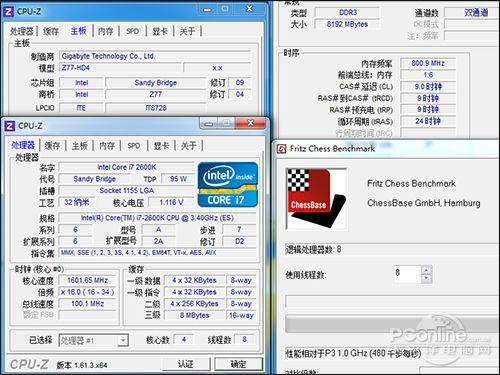Click the 'DDR3' memory type value
This screenshot has height=375, width=500.
347,13
